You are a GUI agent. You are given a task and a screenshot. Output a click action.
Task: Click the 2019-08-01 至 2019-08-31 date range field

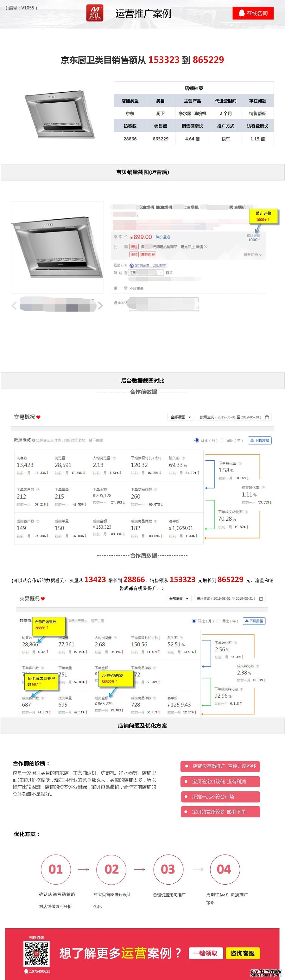[x=230, y=598]
